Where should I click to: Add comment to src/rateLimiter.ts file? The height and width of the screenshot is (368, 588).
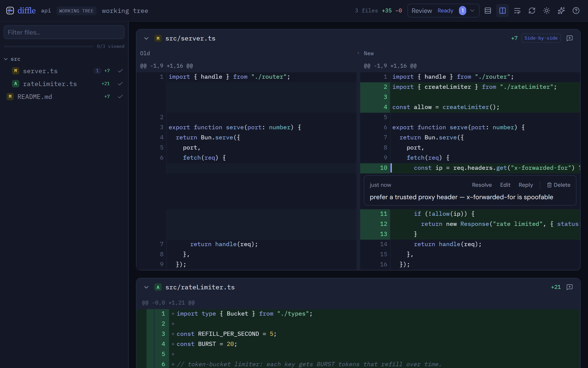pyautogui.click(x=570, y=287)
